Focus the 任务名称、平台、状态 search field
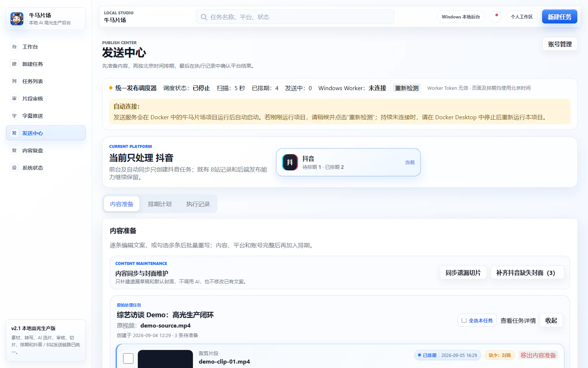Image resolution: width=588 pixels, height=368 pixels. (x=295, y=17)
